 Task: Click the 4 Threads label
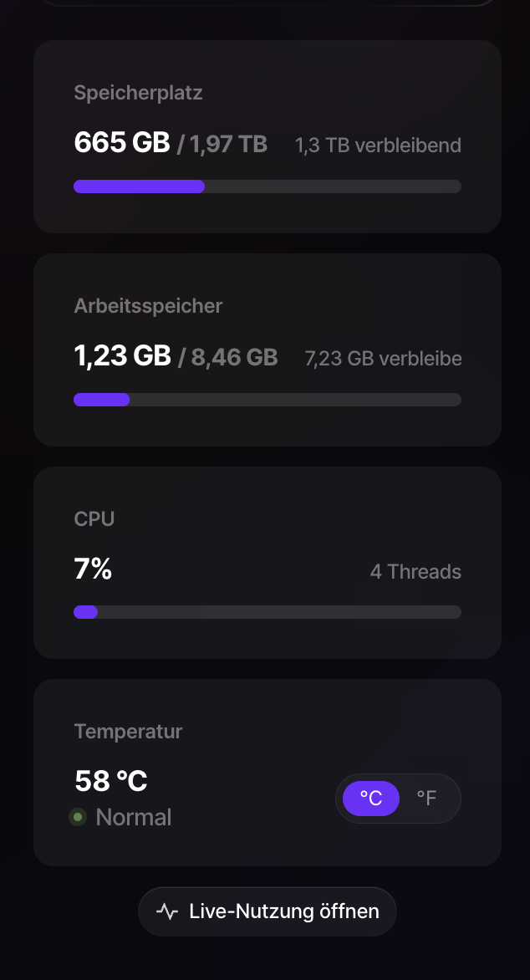point(415,572)
